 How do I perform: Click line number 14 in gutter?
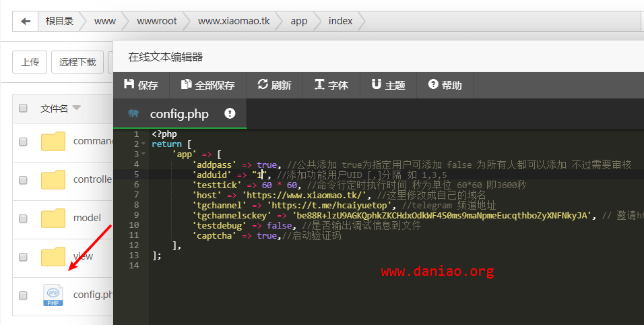(134, 265)
